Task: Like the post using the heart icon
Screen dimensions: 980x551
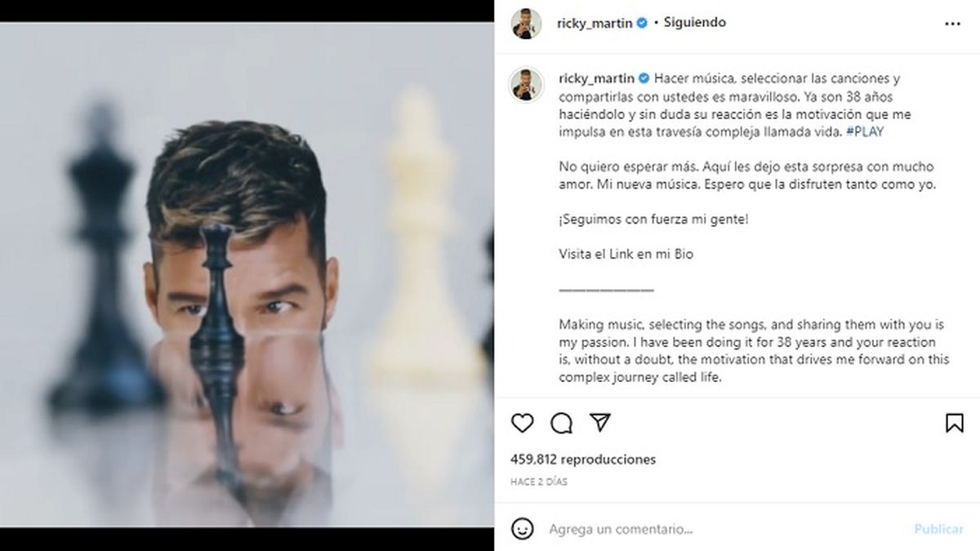Action: [523, 424]
